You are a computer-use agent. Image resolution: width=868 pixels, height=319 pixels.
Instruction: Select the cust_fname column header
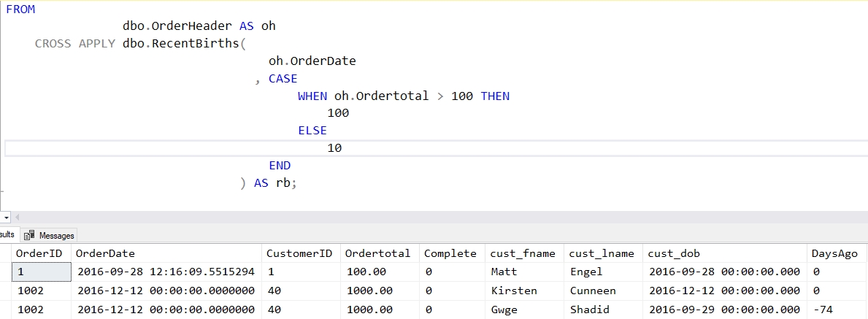tap(524, 253)
